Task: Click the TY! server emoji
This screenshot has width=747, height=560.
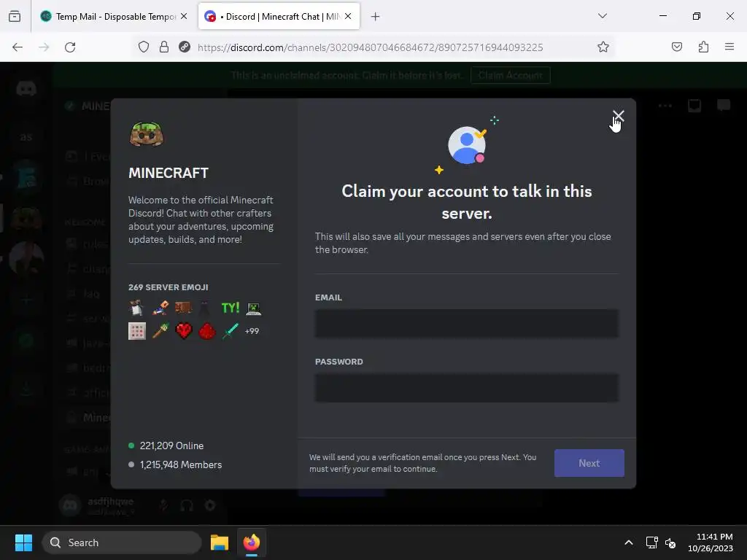Action: [x=230, y=308]
